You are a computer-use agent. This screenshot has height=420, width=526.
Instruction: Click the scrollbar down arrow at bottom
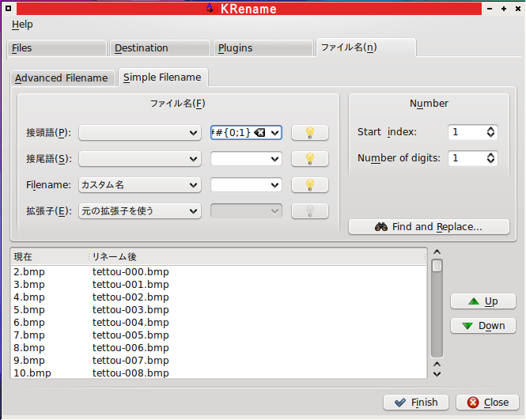point(437,374)
